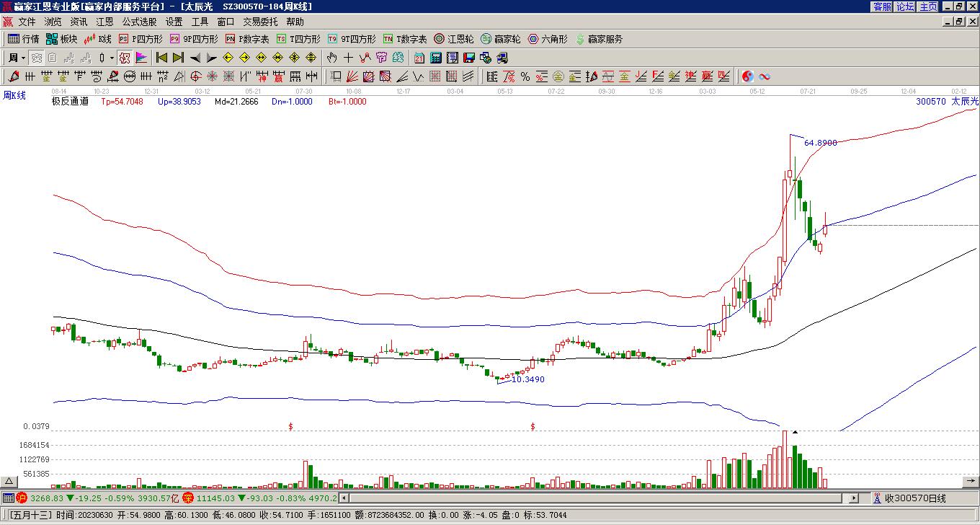Go to 主页 homepage
This screenshot has height=525, width=980.
click(929, 6)
